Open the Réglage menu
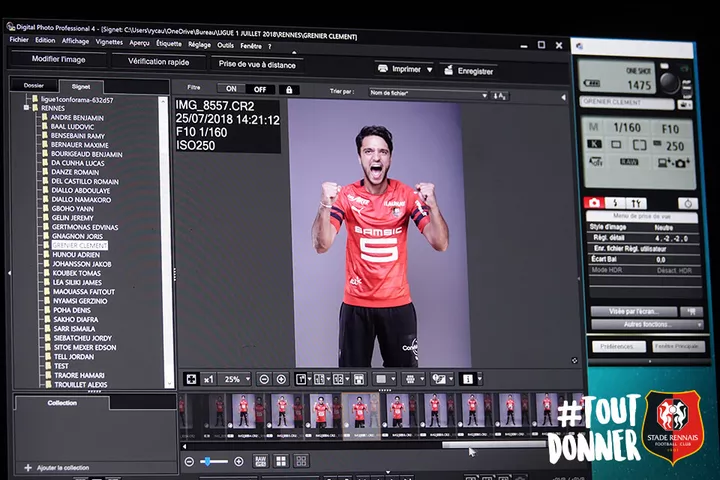 [x=199, y=45]
